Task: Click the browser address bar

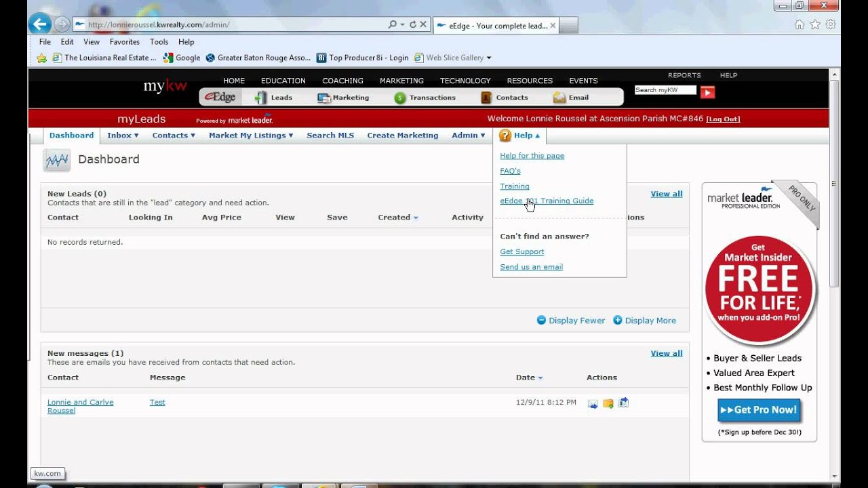Action: pos(231,24)
